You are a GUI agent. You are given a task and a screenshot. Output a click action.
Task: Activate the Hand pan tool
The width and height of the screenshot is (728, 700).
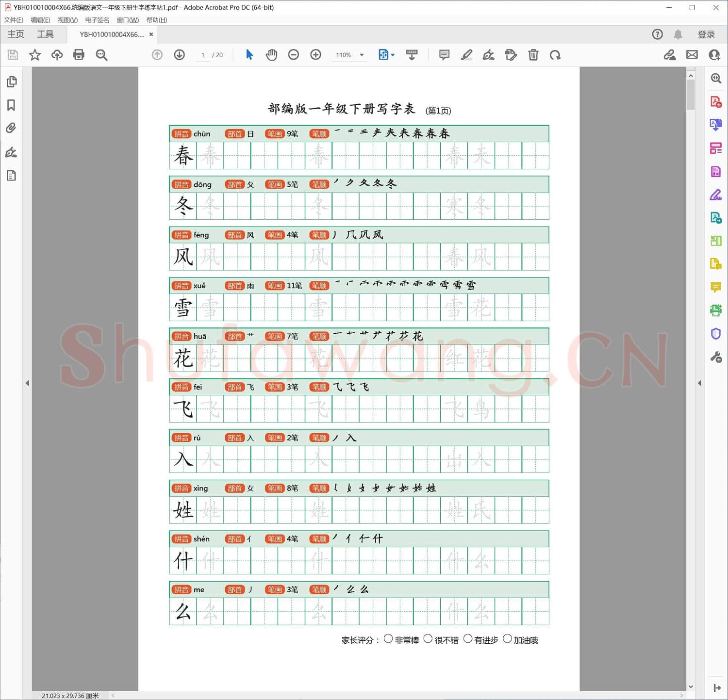271,55
